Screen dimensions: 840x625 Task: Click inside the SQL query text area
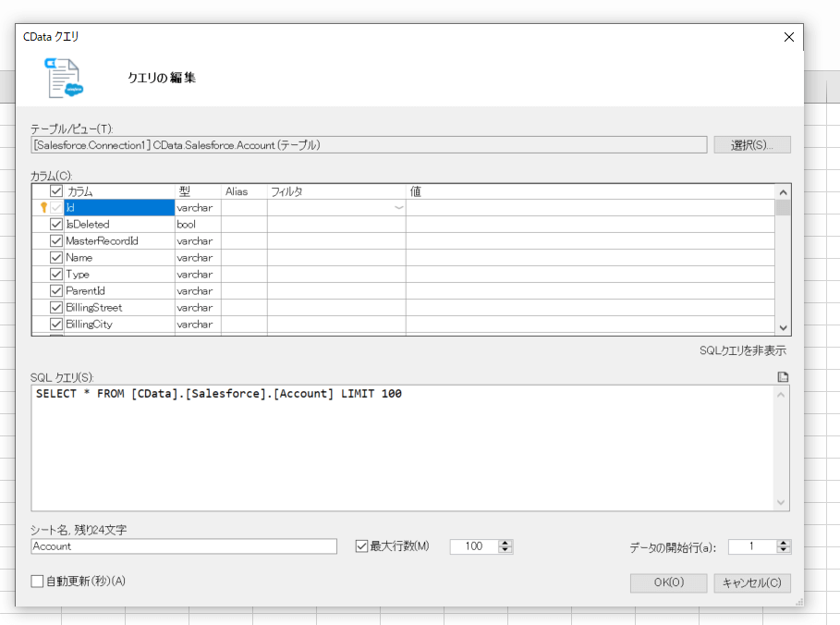402,447
